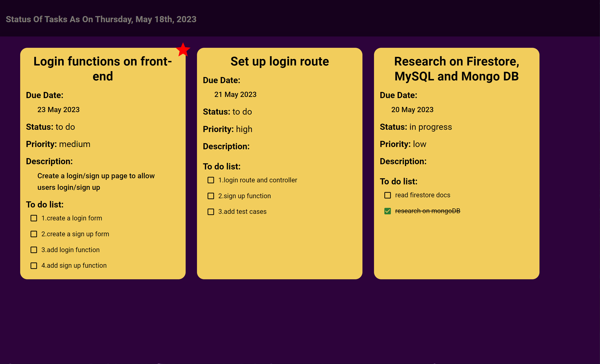Tick the '4.add sign up function' checkbox
Image resolution: width=600 pixels, height=364 pixels.
tap(34, 266)
